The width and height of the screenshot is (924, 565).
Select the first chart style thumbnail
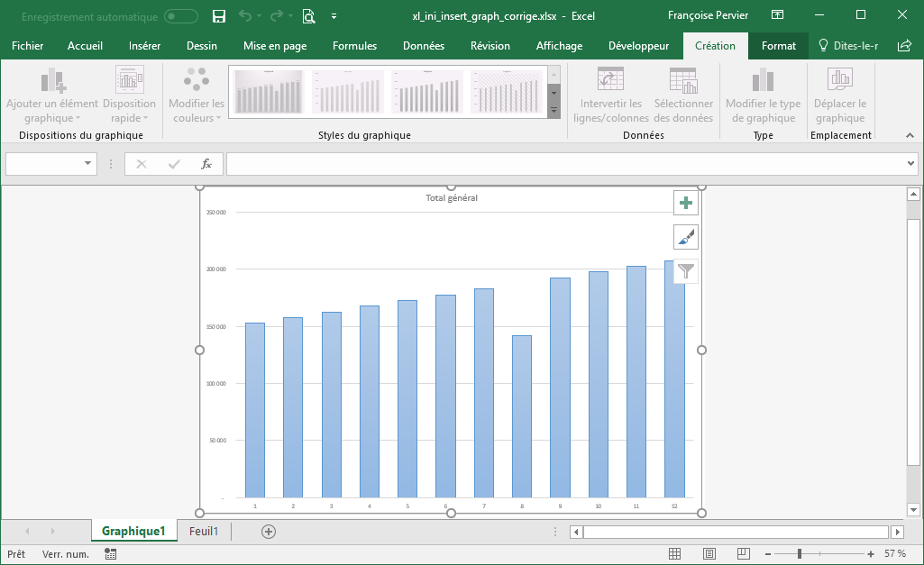[269, 92]
